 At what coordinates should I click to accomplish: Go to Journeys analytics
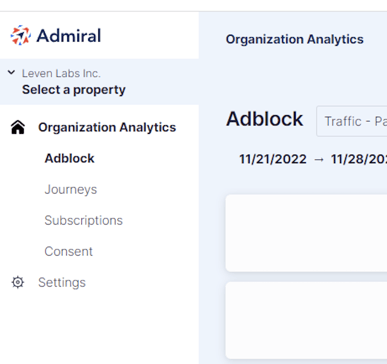pos(71,189)
